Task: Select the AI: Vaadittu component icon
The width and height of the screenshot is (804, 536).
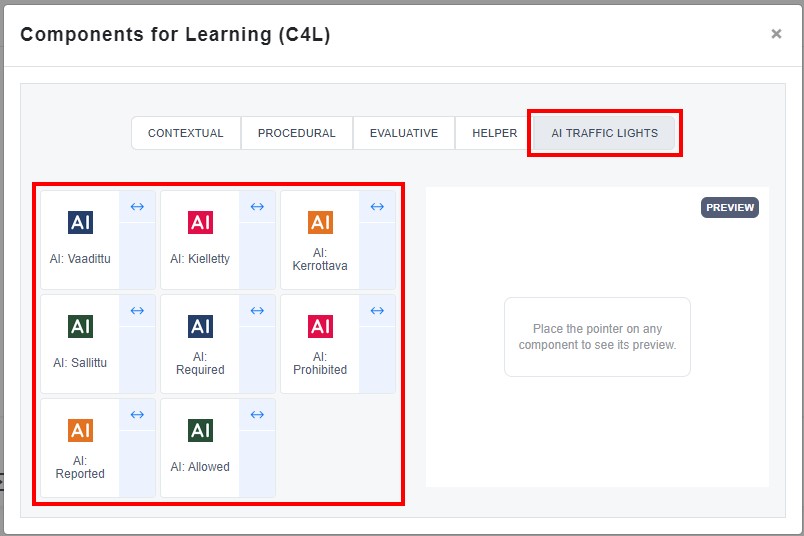Action: (x=81, y=222)
